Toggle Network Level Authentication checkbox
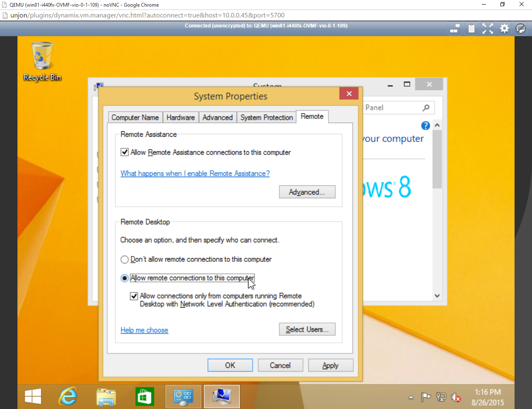532x409 pixels. [x=134, y=296]
